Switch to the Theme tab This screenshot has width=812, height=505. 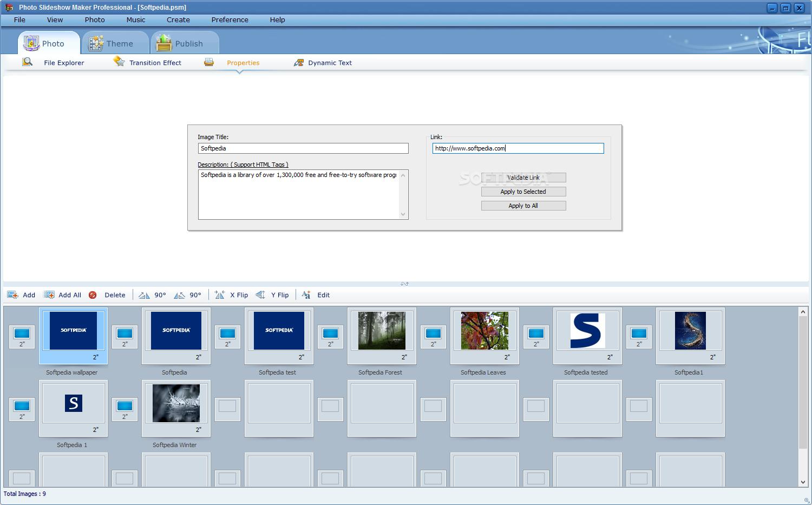115,43
